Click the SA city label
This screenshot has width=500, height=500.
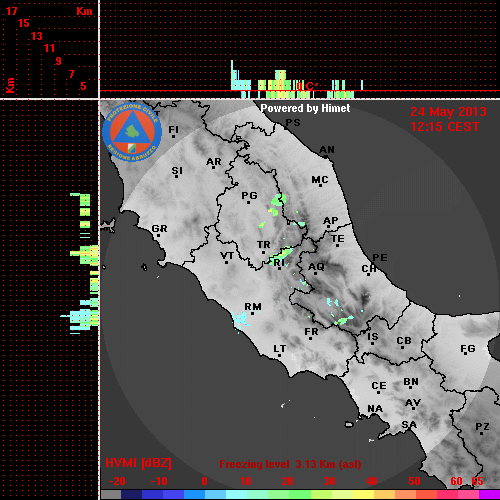pos(409,425)
